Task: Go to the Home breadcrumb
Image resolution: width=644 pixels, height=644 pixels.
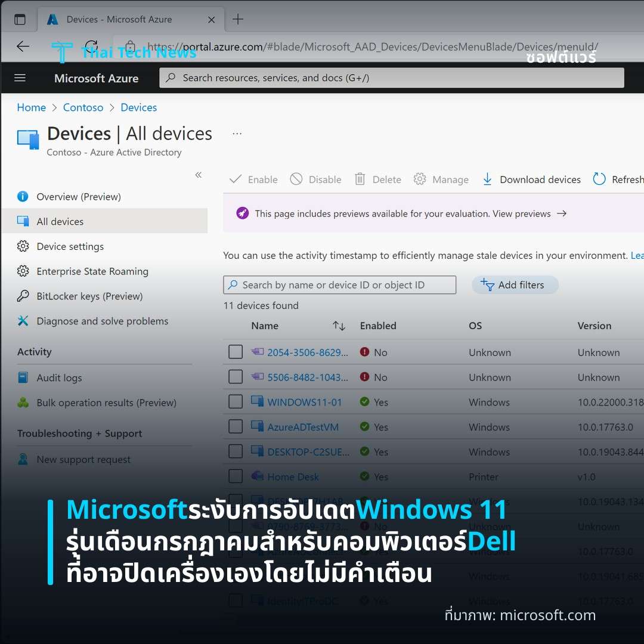Action: [31, 107]
